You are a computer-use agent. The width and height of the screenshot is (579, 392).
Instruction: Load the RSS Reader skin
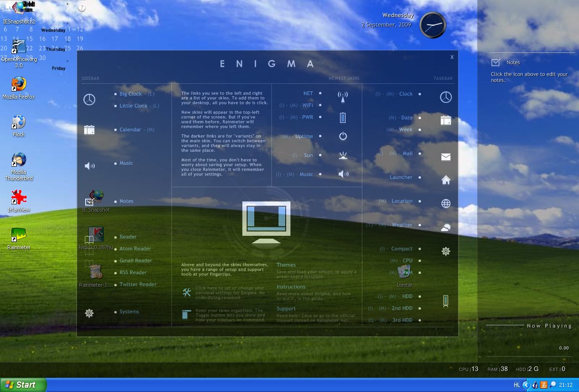pos(133,272)
